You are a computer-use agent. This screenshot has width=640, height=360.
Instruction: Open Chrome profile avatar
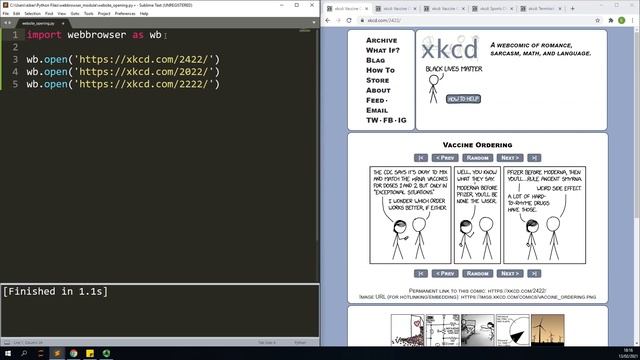[622, 20]
